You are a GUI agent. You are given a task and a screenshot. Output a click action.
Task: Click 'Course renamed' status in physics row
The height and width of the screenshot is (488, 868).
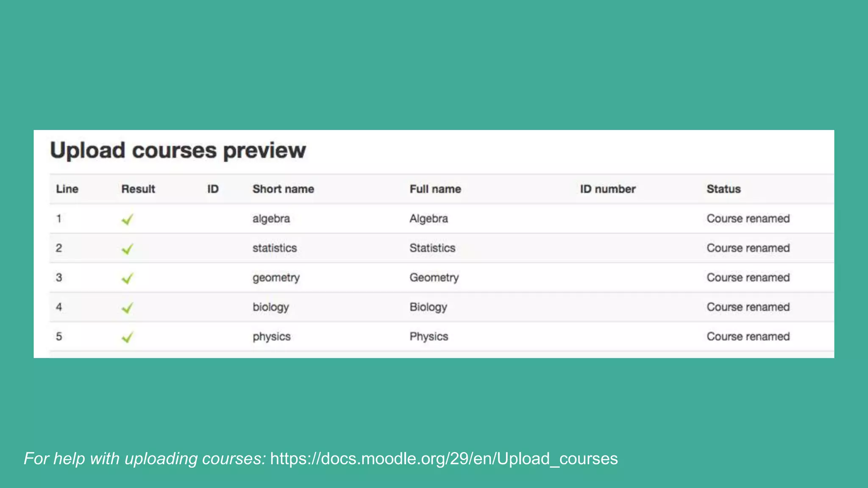748,336
